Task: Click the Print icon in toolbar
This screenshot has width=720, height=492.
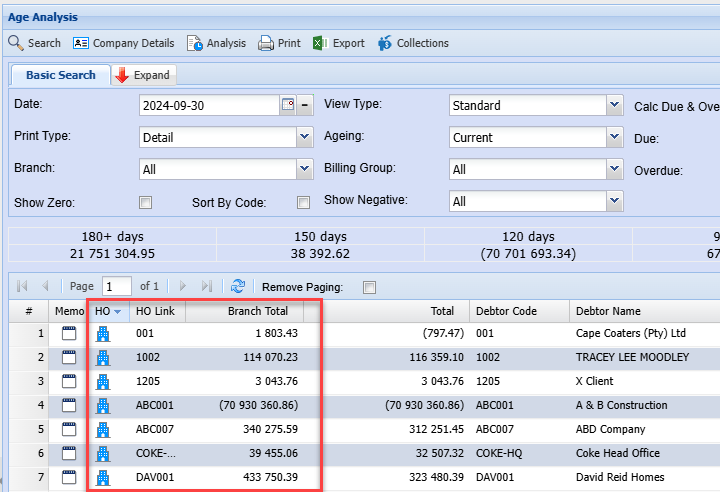Action: tap(266, 43)
